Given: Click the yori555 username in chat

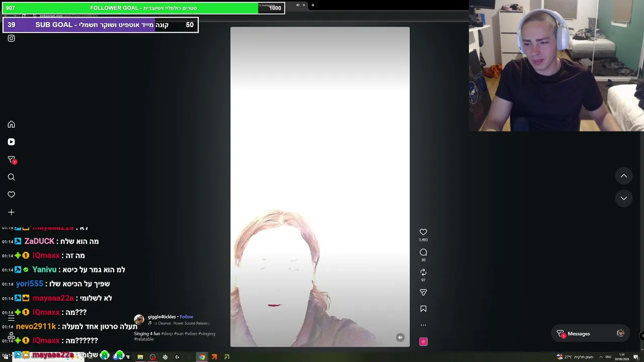Looking at the screenshot, I should point(29,284).
